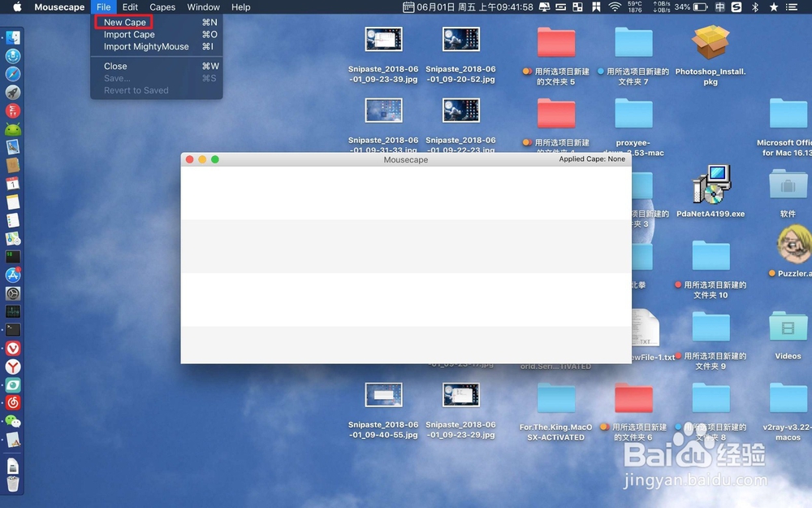Open NetEase Music red icon in Dock
The height and width of the screenshot is (508, 812).
(13, 403)
